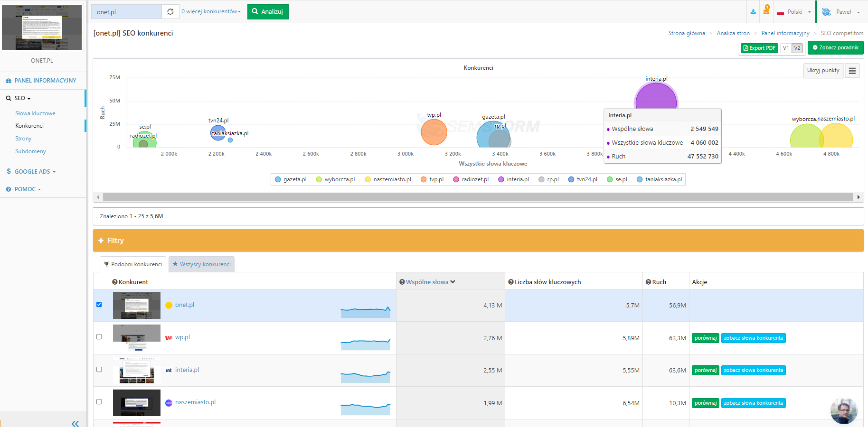Open Strony in sidebar
The image size is (868, 427).
tap(23, 139)
